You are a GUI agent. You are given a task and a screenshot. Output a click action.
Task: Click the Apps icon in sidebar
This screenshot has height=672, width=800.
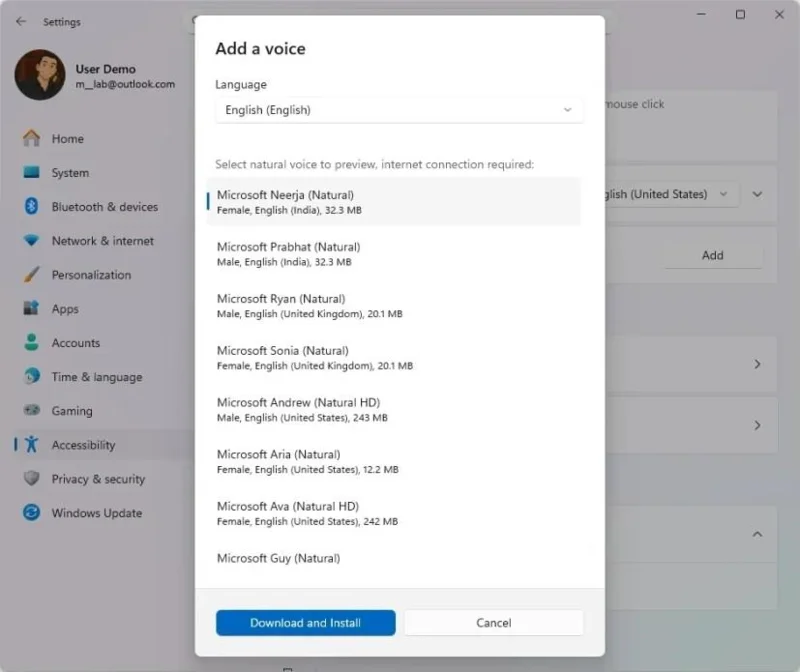[32, 308]
